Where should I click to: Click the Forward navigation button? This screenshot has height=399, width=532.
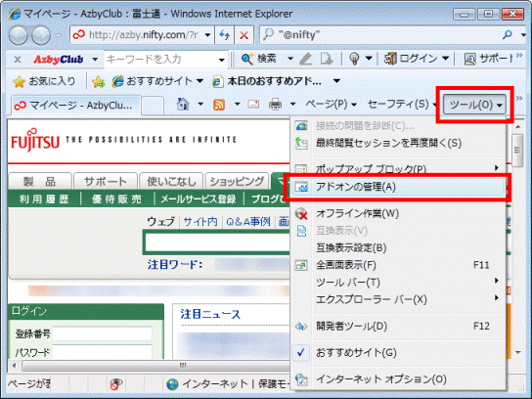[x=41, y=35]
